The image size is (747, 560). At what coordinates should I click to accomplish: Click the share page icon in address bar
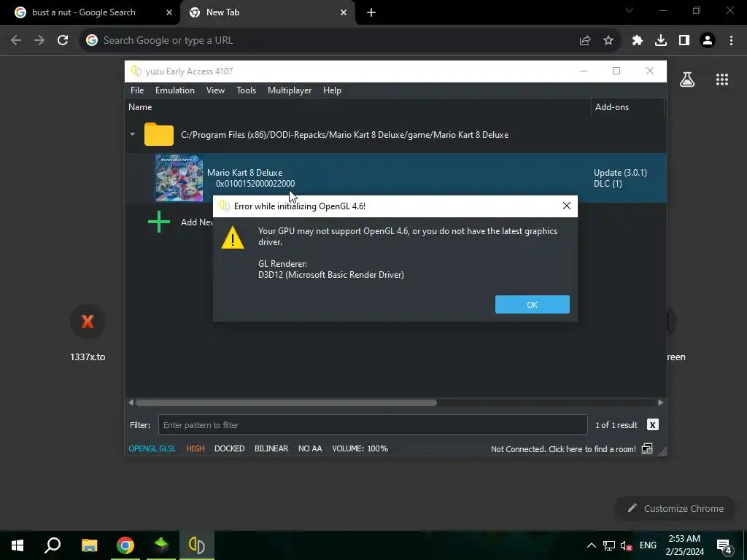coord(585,41)
